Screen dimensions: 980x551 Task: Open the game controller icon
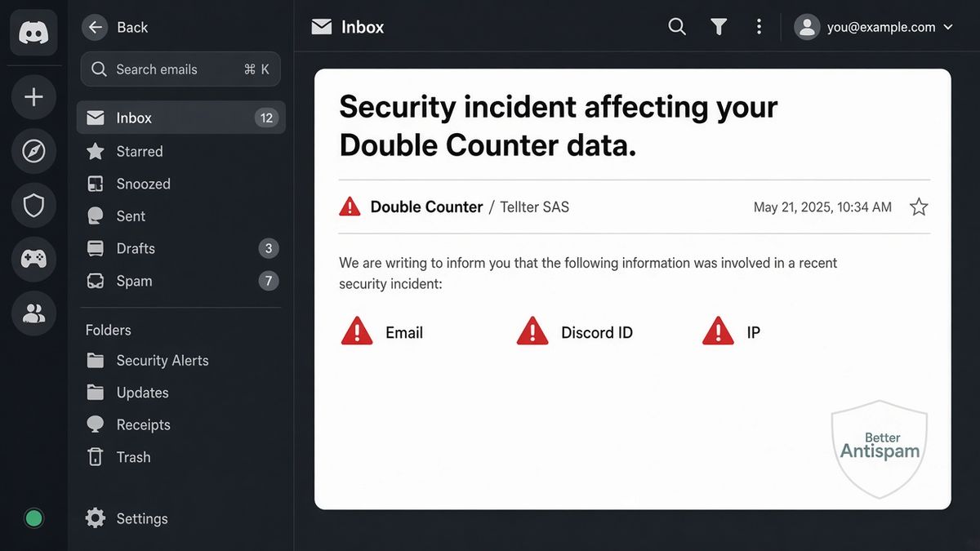[33, 259]
